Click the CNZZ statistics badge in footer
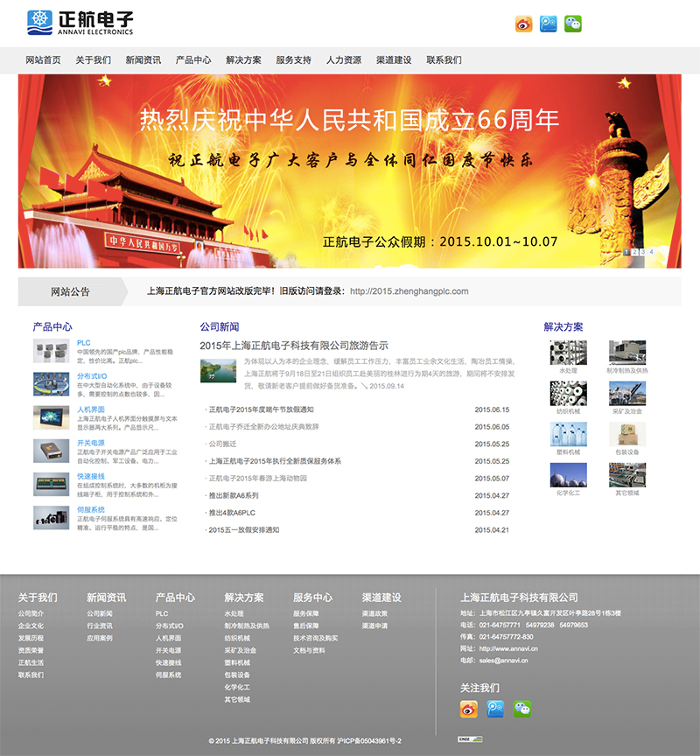The width and height of the screenshot is (700, 756). tap(465, 739)
